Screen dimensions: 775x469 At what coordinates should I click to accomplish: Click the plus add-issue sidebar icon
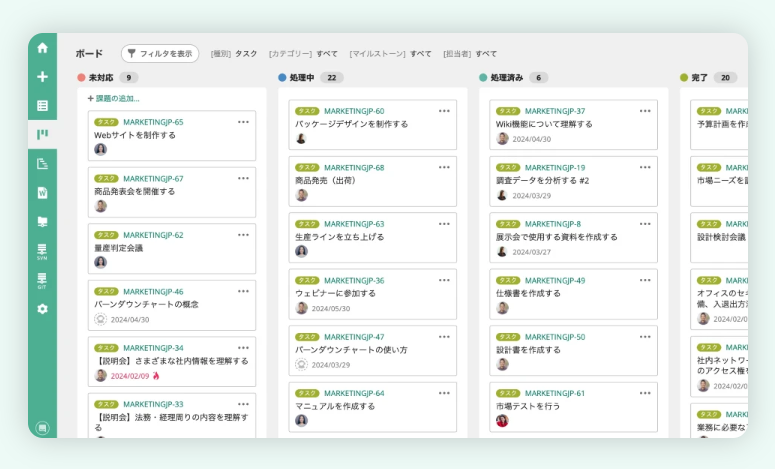(x=43, y=77)
